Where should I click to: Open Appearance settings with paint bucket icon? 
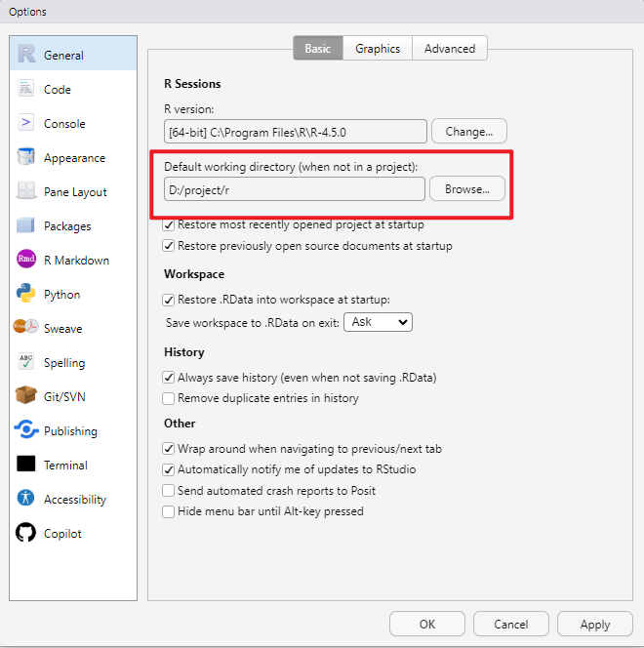coord(26,158)
